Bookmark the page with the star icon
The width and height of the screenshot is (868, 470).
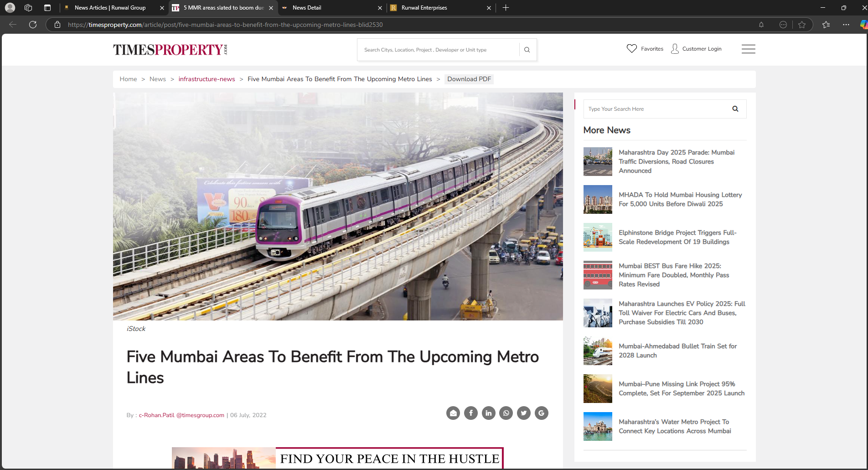pyautogui.click(x=802, y=25)
